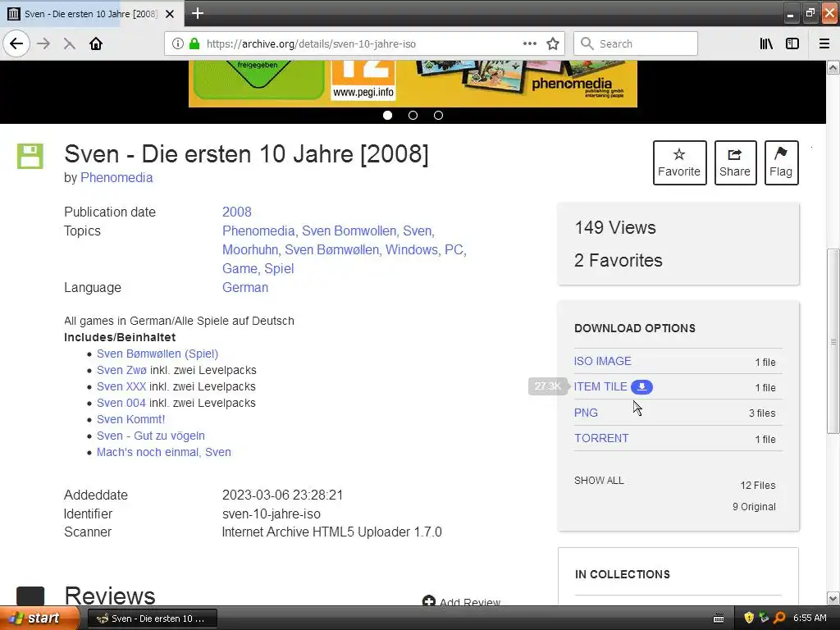Click the page vertical scrollbar thumb
The width and height of the screenshot is (840, 630).
pos(833,340)
